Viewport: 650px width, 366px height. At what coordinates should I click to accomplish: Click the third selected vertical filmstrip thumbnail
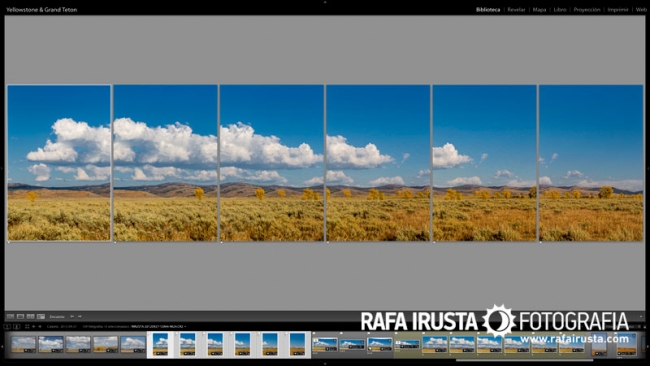coord(215,344)
